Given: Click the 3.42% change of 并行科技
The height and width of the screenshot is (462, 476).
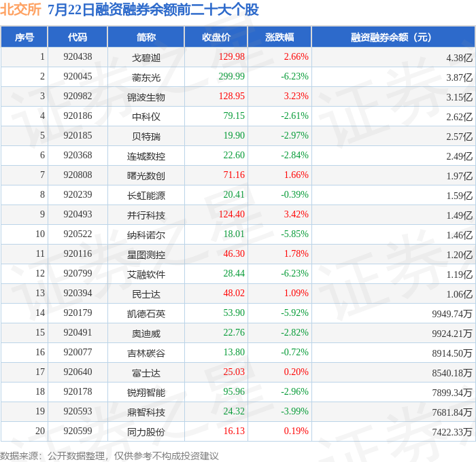Looking at the screenshot, I should pyautogui.click(x=296, y=214).
